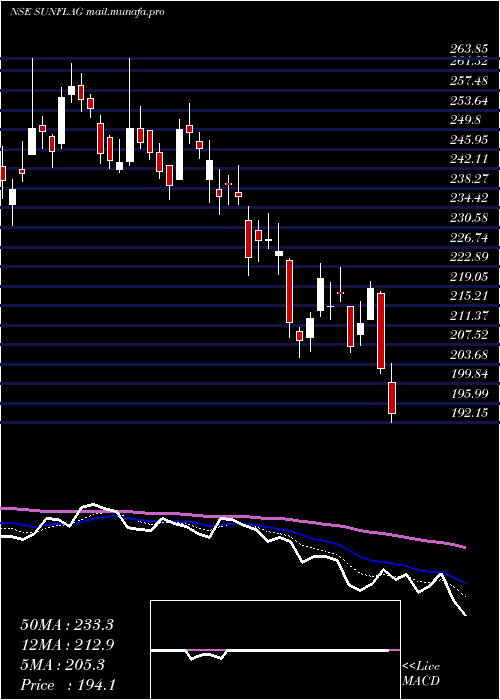Click the 12MA : 212.9 readout
Screen dimensions: 500x700
[67, 645]
